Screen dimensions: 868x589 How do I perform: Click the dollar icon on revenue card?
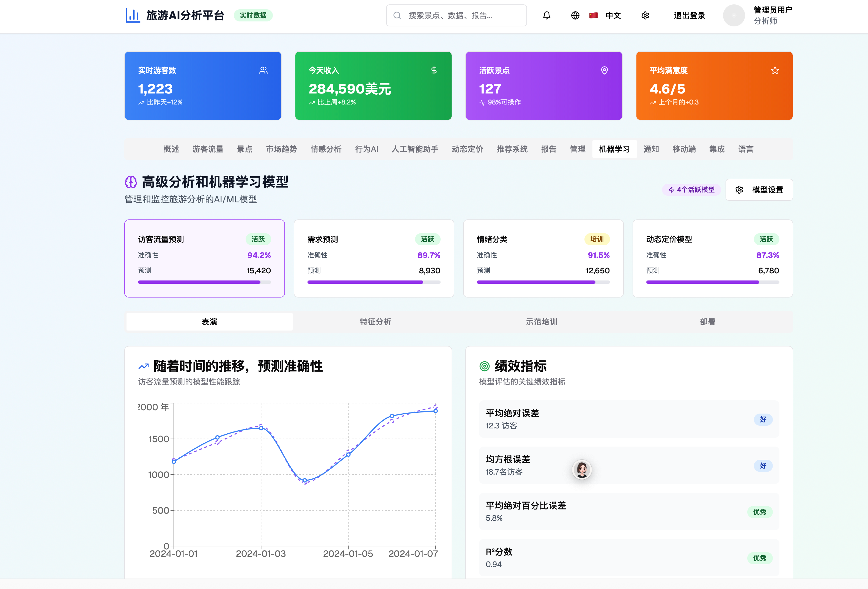[x=434, y=70]
